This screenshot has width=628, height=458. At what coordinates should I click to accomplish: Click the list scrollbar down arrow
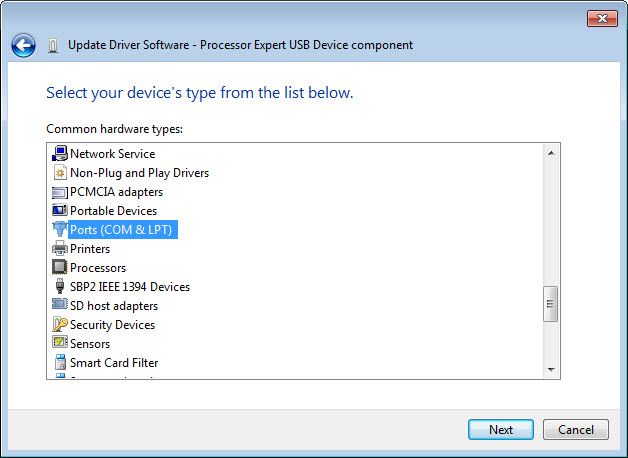(551, 370)
